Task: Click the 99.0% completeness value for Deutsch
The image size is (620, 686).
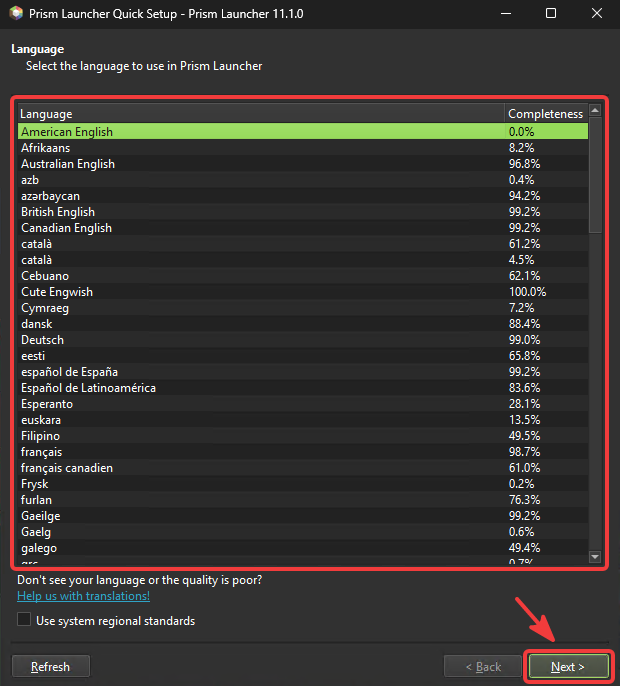Action: tap(524, 340)
